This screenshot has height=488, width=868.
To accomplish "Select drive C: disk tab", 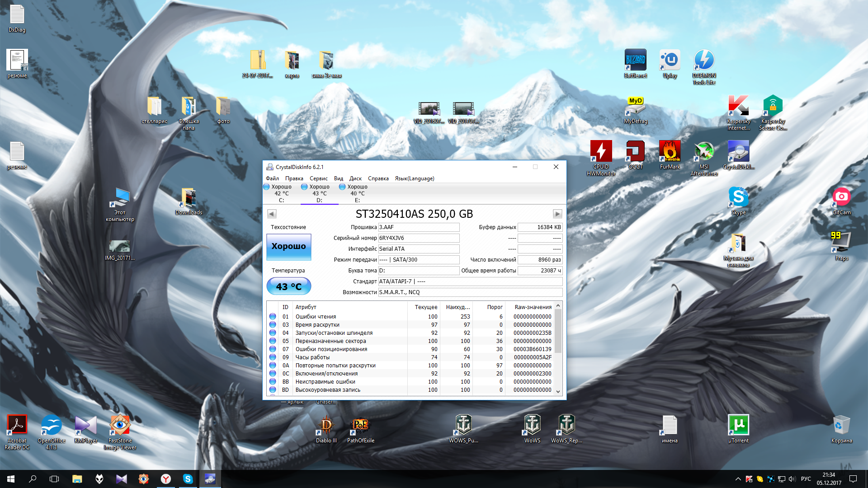I will [x=281, y=193].
